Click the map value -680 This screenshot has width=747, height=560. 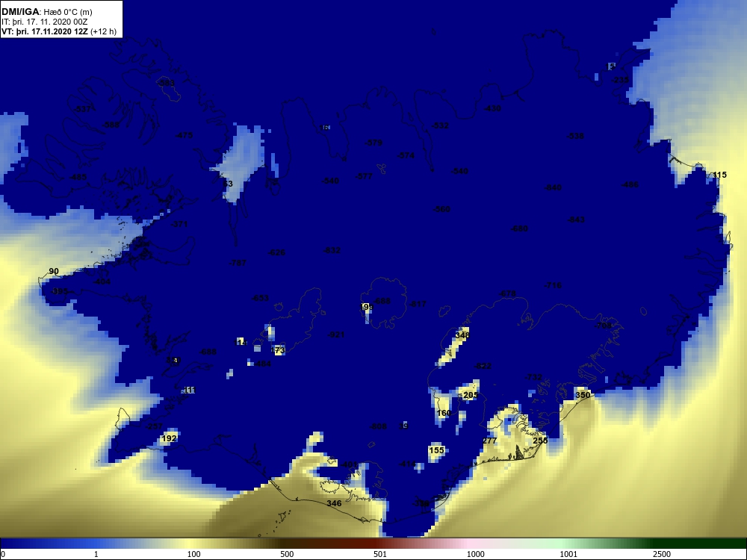[519, 228]
